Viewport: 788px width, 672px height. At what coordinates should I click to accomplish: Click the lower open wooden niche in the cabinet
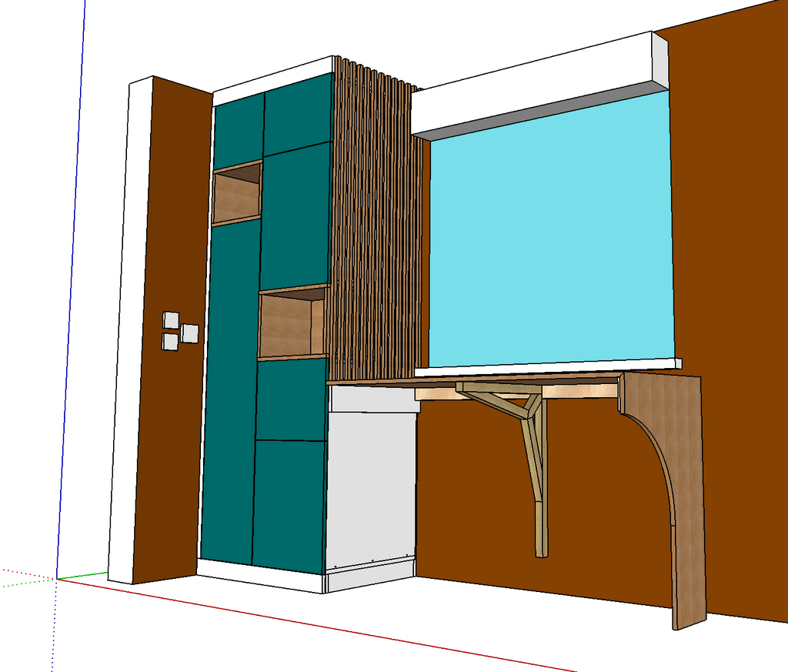[292, 323]
